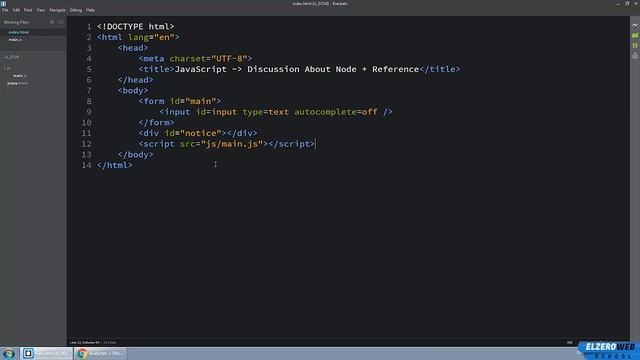640x360 pixels.
Task: Open the project folder dropdown in the sidebar
Action: pos(13,57)
